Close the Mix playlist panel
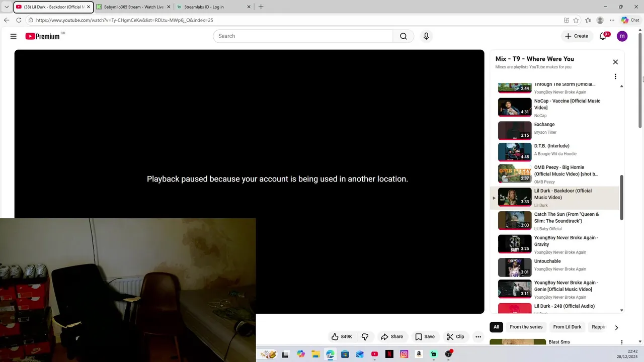This screenshot has width=644, height=362. [615, 62]
